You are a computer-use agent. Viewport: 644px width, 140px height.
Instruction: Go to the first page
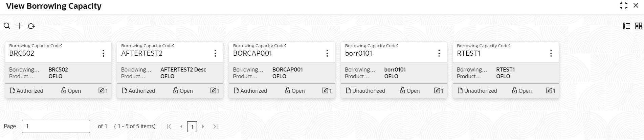point(169,127)
